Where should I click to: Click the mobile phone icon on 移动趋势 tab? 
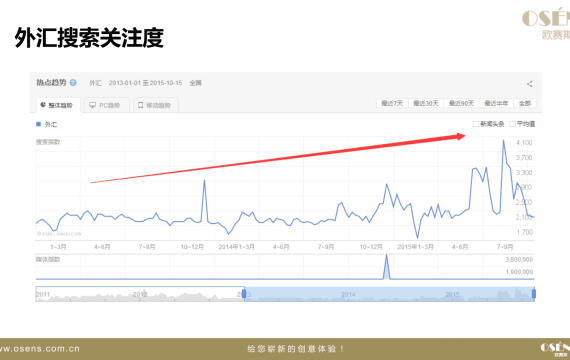[x=141, y=105]
